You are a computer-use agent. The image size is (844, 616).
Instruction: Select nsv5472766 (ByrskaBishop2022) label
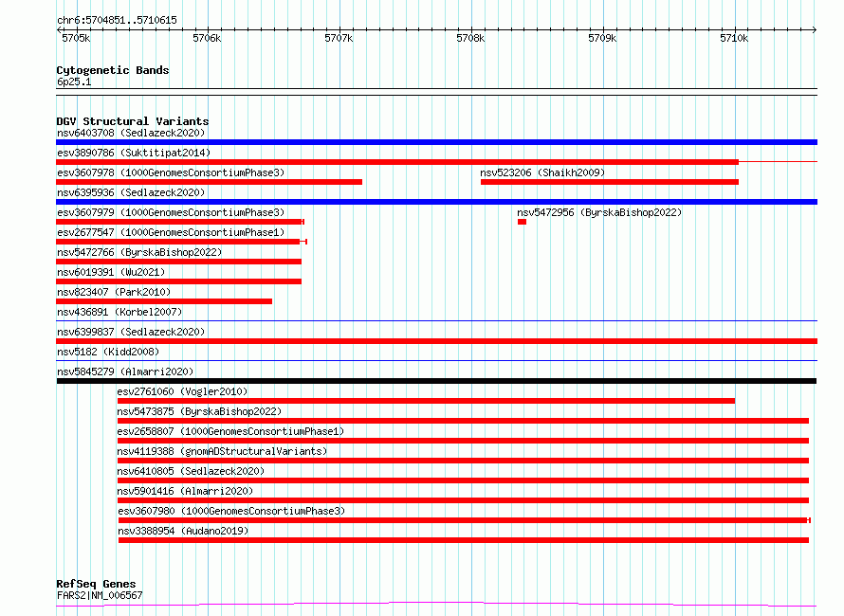pyautogui.click(x=139, y=252)
